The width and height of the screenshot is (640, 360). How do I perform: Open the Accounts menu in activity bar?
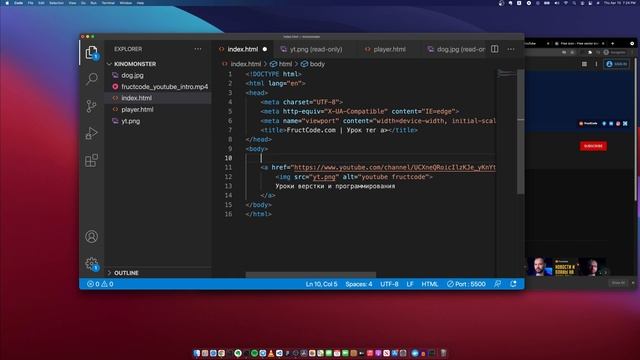(91, 236)
